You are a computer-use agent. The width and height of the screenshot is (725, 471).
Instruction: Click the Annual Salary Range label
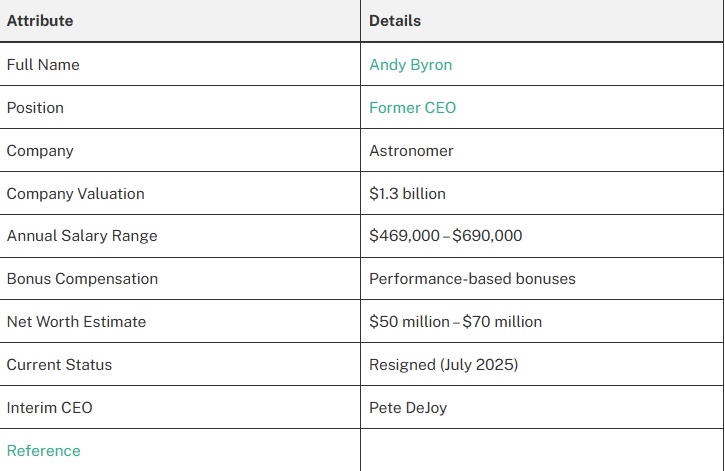coord(82,236)
